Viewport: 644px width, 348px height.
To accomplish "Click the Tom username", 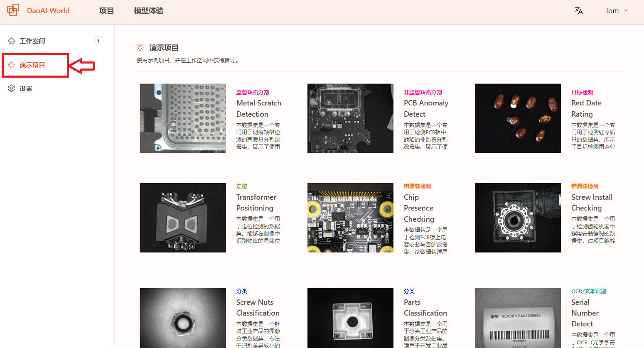I will [x=612, y=11].
